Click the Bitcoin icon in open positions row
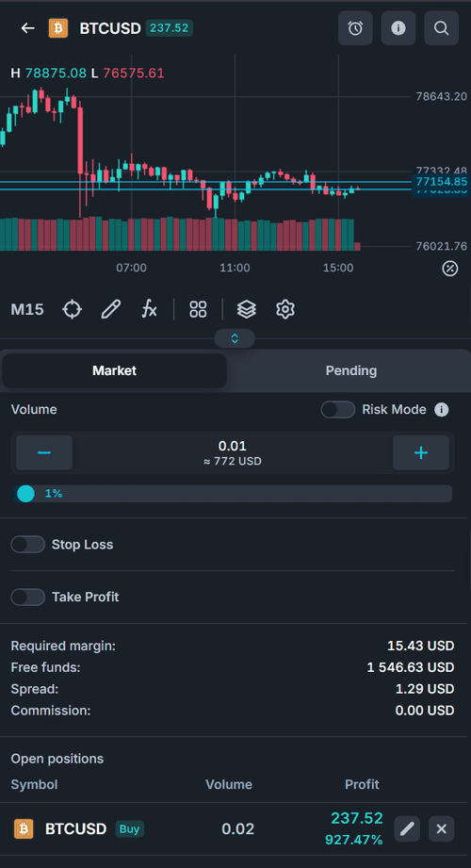Image resolution: width=471 pixels, height=868 pixels. point(24,828)
